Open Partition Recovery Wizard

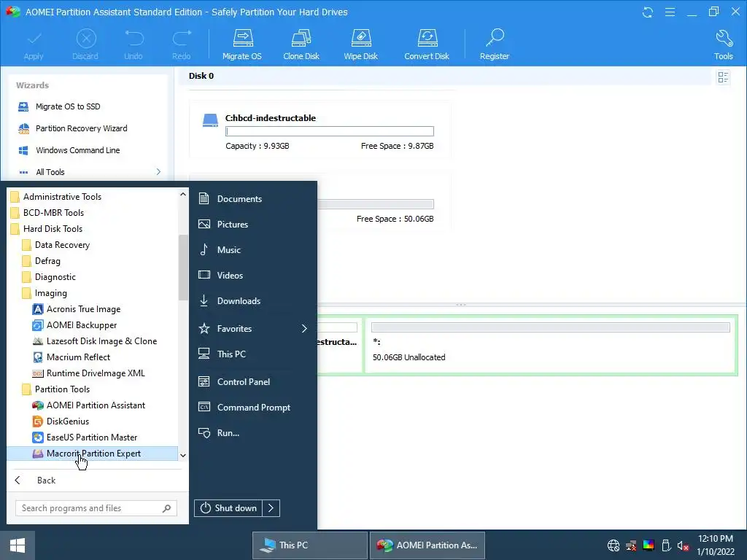82,128
